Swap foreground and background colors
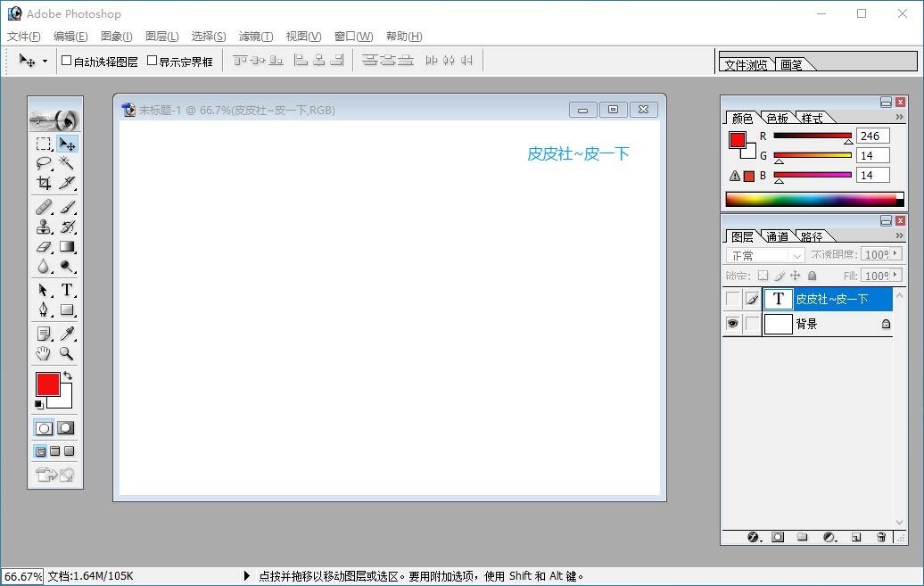Viewport: 924px width, 586px height. pos(68,376)
